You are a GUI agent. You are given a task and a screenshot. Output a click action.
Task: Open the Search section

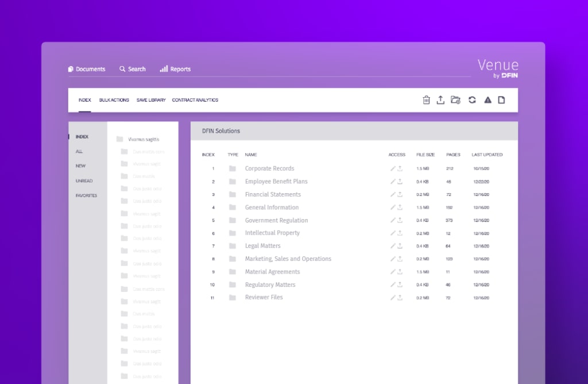pyautogui.click(x=133, y=69)
